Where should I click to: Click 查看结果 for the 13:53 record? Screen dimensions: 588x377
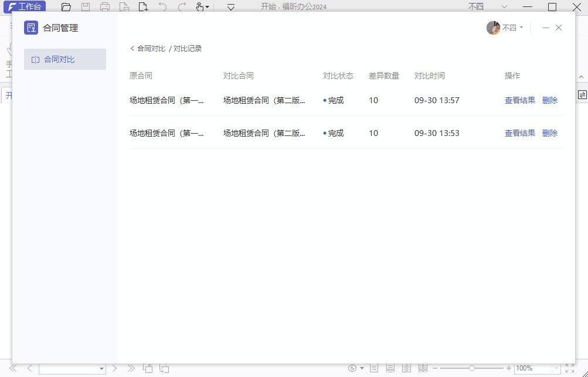(x=519, y=133)
